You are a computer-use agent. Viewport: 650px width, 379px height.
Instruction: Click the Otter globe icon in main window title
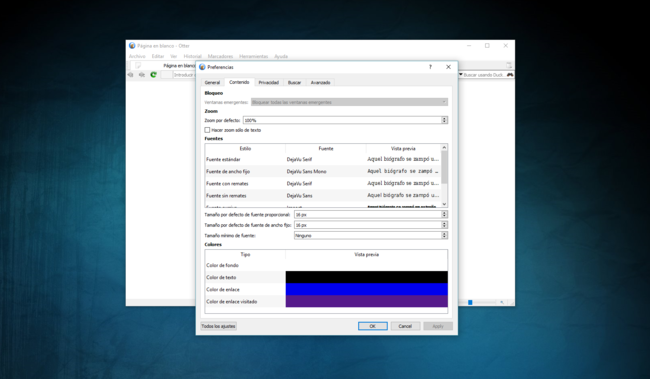point(132,46)
